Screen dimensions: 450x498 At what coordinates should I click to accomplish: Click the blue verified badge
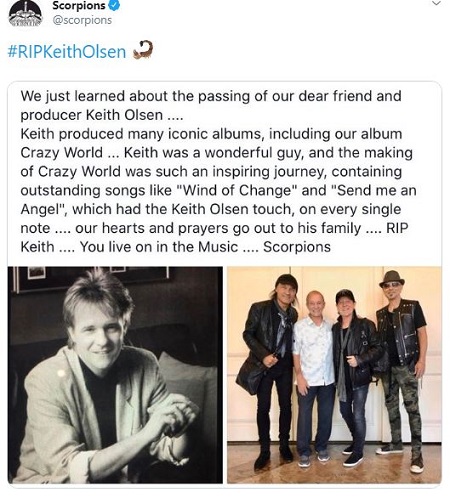(x=114, y=5)
